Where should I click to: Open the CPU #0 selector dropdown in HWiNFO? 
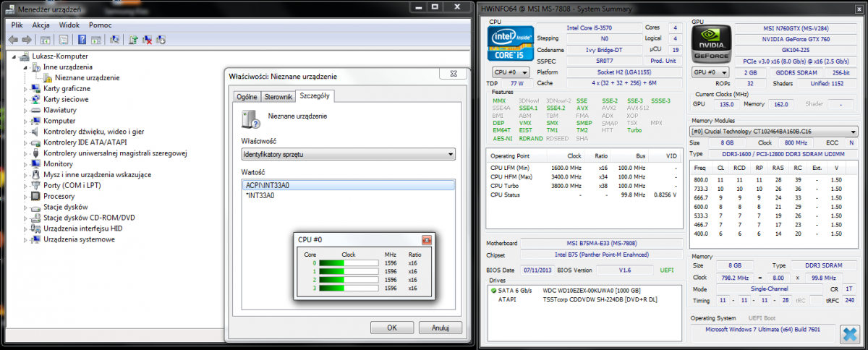tap(511, 72)
